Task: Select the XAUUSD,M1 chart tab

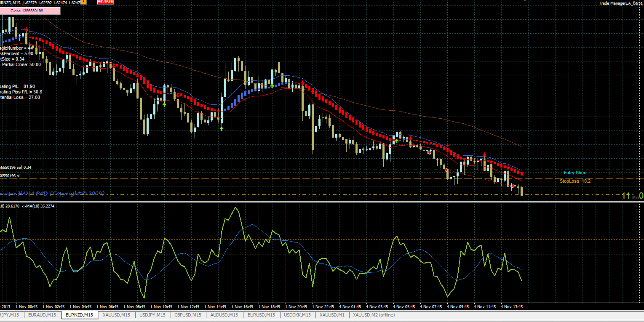Action: click(332, 315)
